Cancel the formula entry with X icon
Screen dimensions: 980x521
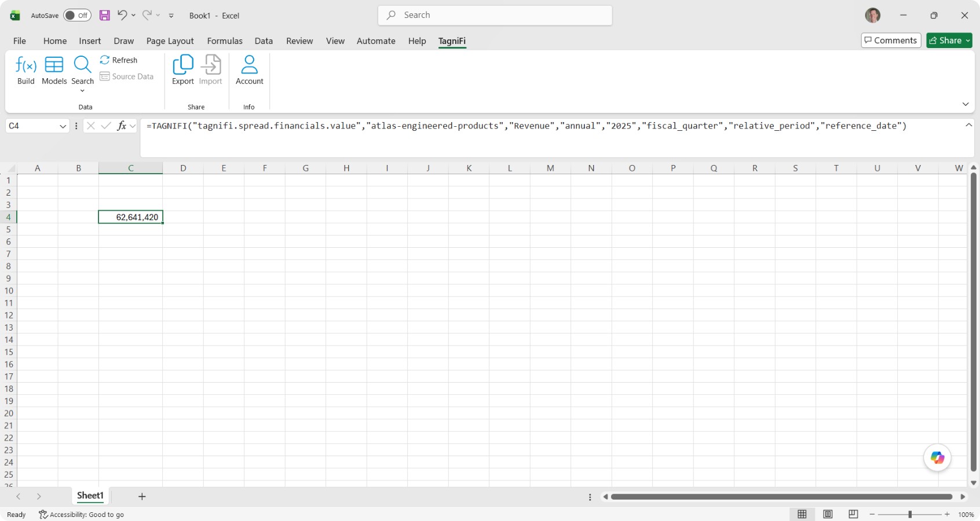point(91,126)
